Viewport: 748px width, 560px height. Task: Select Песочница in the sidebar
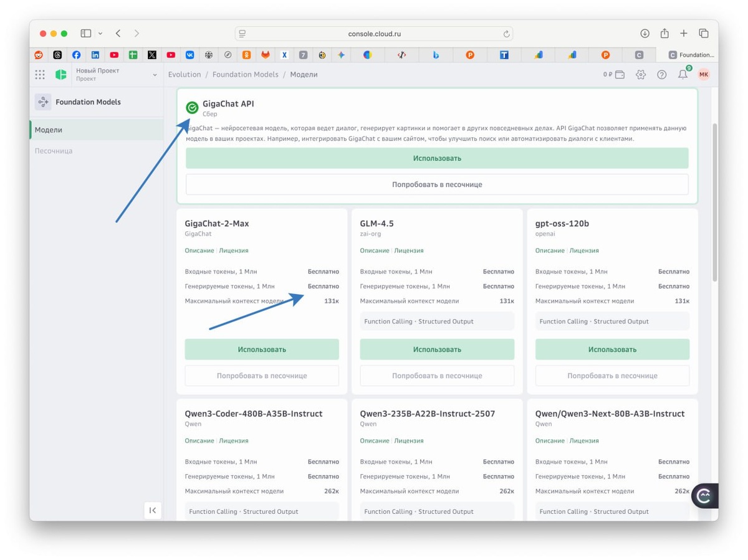pyautogui.click(x=54, y=151)
